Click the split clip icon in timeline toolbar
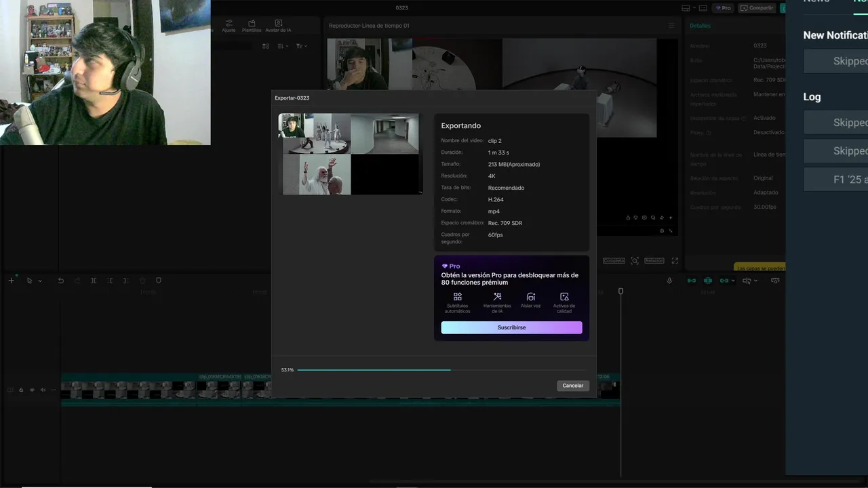The height and width of the screenshot is (488, 868). tap(94, 281)
